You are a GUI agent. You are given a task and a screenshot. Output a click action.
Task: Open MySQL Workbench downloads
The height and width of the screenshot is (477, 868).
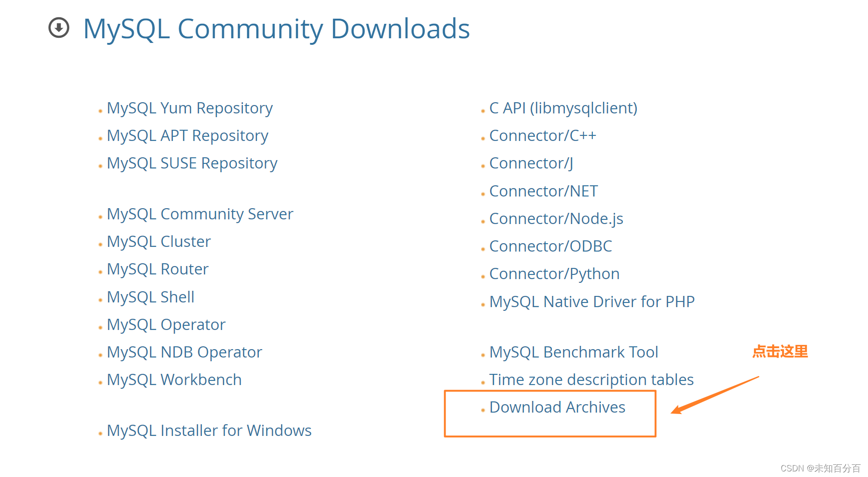tap(174, 379)
